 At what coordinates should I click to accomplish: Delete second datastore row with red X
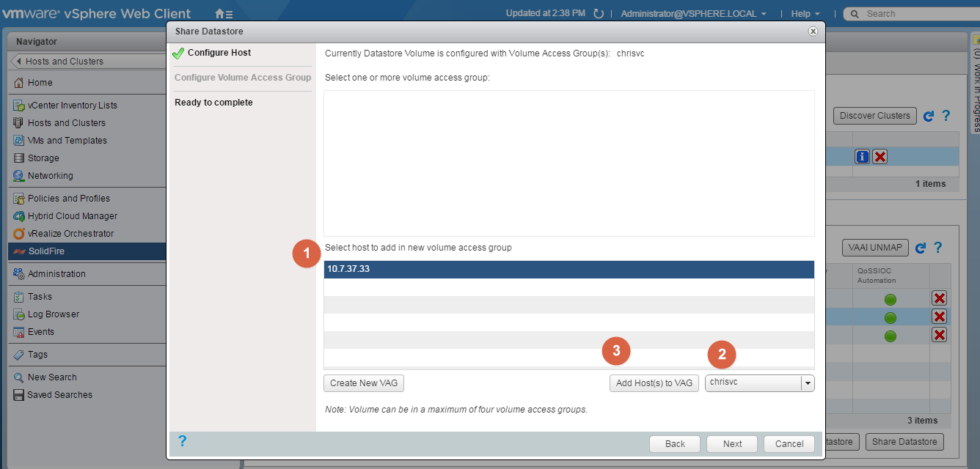coord(939,317)
